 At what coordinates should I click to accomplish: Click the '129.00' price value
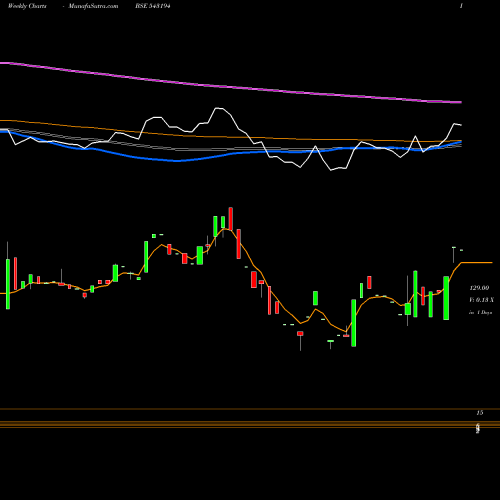[x=479, y=288]
